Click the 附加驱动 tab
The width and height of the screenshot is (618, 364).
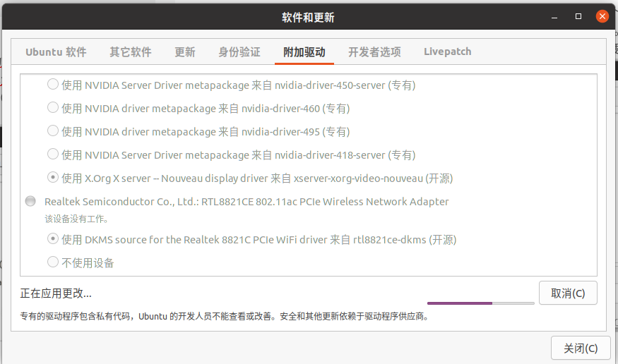coord(304,52)
